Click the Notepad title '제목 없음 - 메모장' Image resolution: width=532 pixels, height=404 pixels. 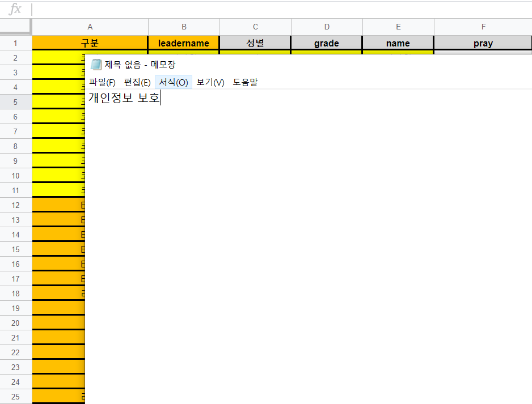point(140,65)
